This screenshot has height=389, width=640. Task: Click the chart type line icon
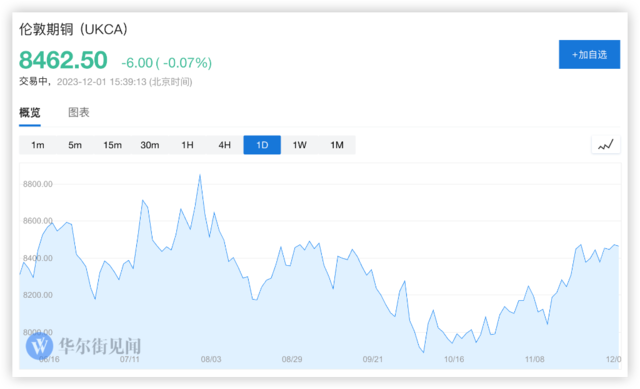(x=606, y=145)
